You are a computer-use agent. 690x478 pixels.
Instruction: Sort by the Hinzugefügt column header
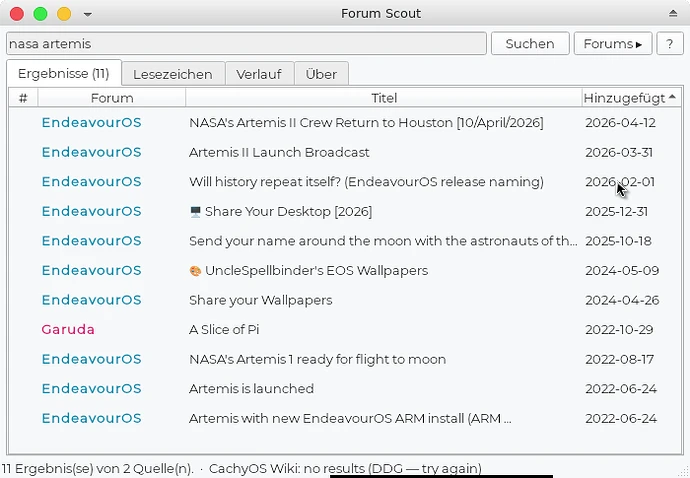(631, 98)
